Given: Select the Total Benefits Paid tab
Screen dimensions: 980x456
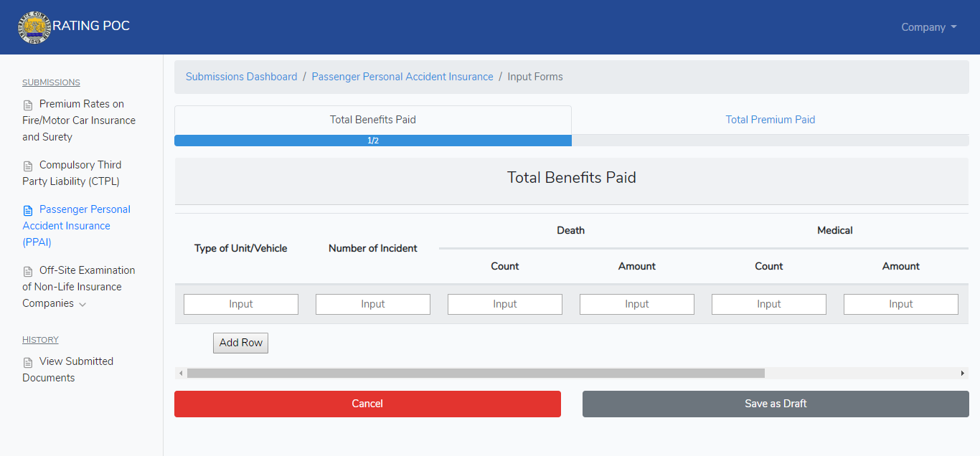Looking at the screenshot, I should coord(372,120).
